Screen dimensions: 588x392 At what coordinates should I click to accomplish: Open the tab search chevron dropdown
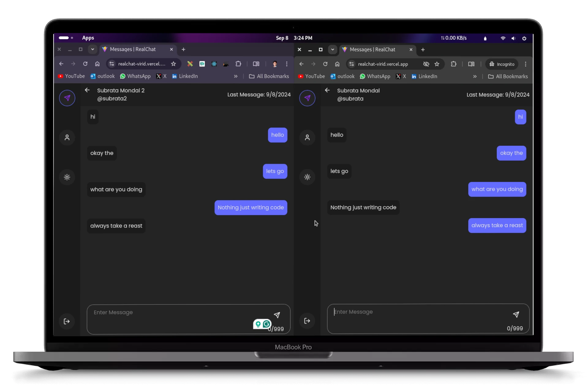point(93,49)
